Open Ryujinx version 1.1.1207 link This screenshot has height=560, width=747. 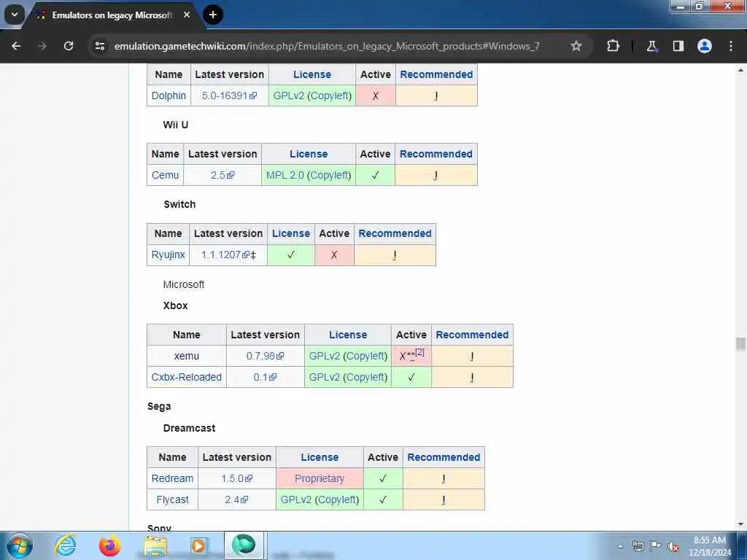click(225, 254)
